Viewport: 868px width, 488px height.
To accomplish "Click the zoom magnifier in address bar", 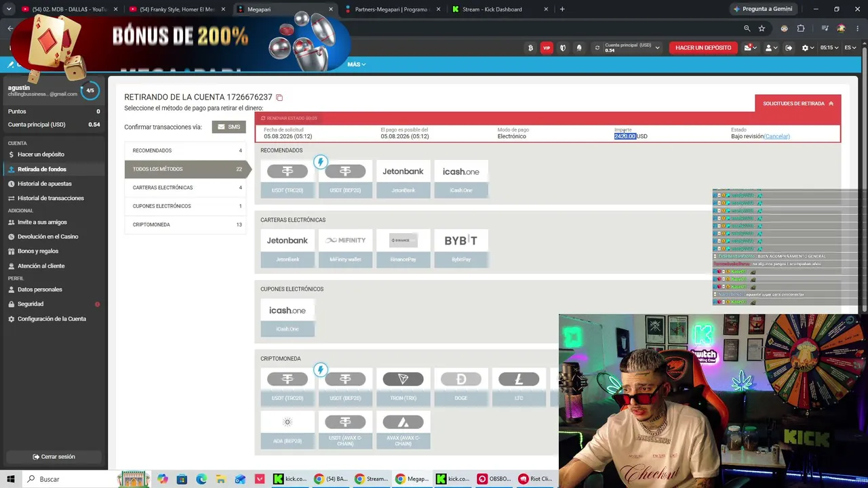I will click(x=747, y=28).
